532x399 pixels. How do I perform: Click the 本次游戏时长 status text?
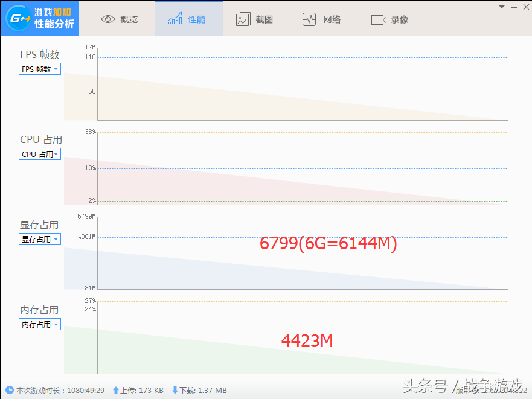coord(60,391)
